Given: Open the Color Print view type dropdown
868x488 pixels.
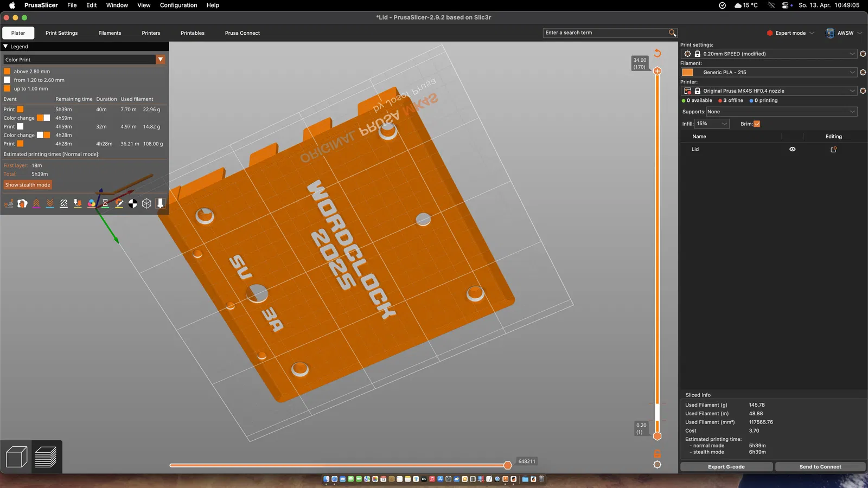Looking at the screenshot, I should click(x=161, y=60).
